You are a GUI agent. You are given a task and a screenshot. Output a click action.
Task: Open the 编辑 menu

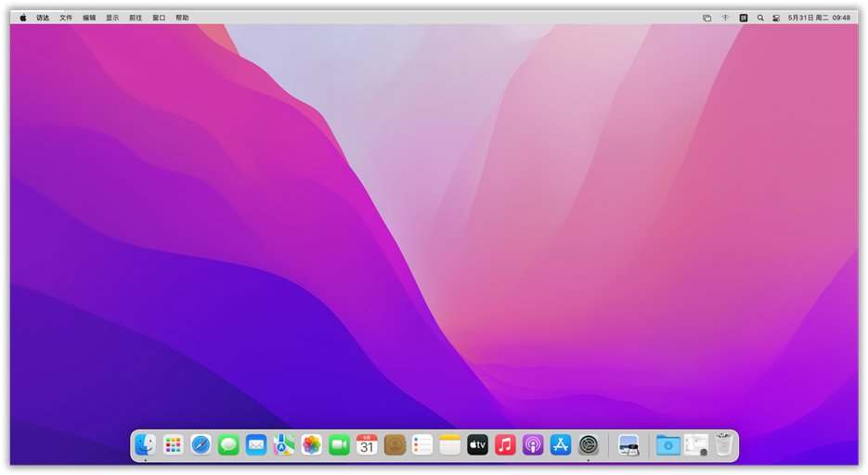(x=89, y=18)
